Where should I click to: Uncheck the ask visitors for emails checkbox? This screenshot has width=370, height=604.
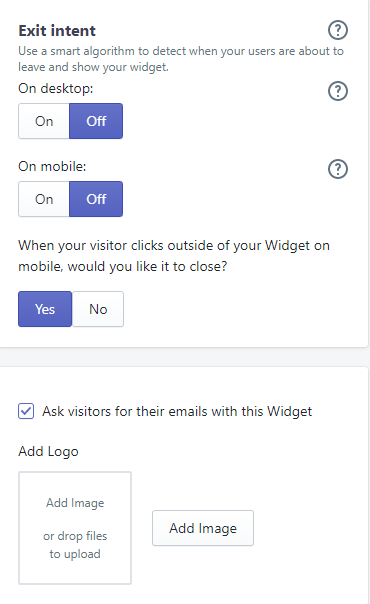click(x=26, y=411)
